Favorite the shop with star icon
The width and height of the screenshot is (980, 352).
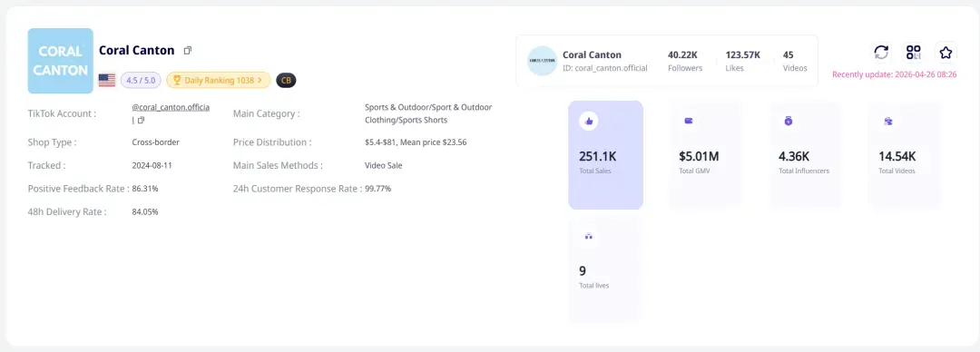(x=946, y=52)
